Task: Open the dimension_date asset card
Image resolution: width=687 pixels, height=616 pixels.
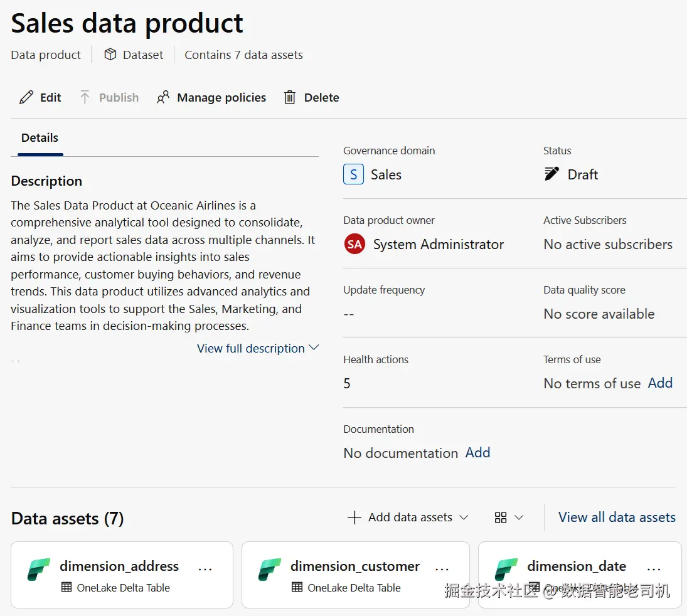Action: coord(580,575)
